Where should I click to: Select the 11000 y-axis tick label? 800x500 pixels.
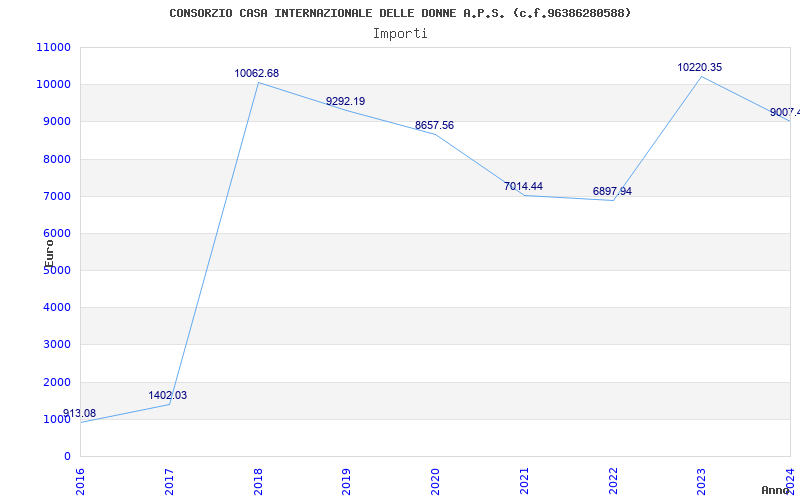53,47
